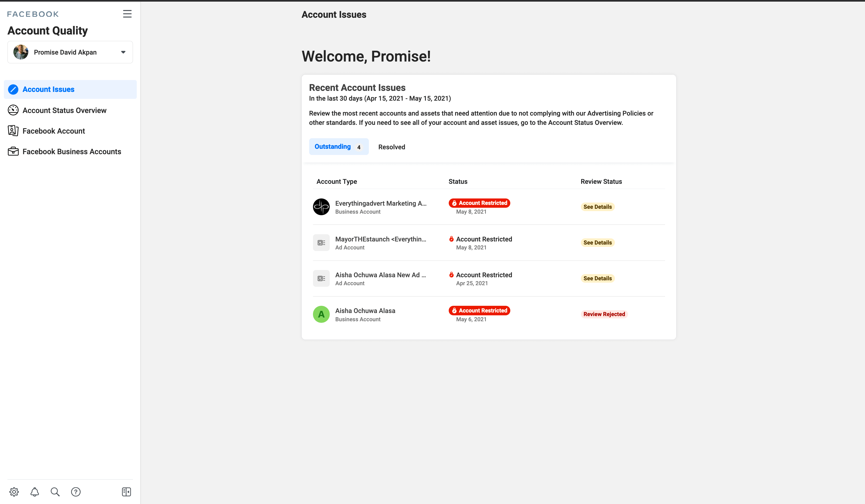Click Business Account label under Aisha Ochuwa Alasa
865x504 pixels.
point(358,319)
